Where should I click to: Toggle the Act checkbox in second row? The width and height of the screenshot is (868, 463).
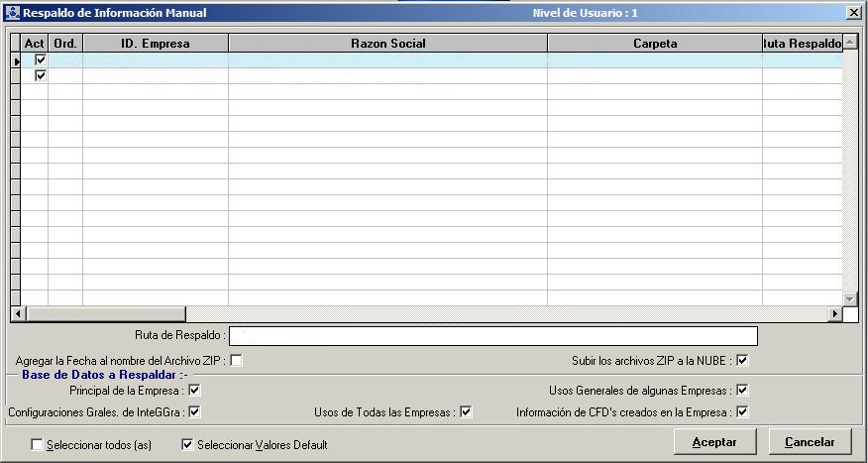click(41, 76)
